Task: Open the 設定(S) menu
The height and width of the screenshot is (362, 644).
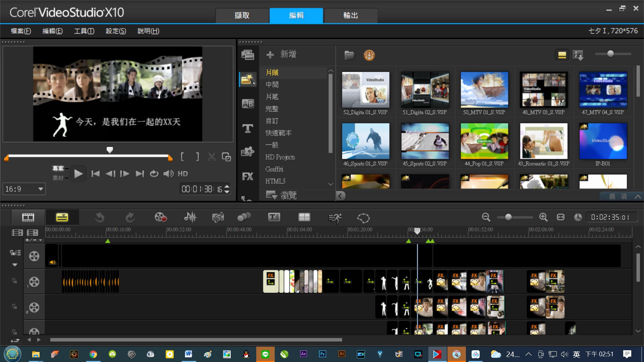Action: tap(116, 31)
